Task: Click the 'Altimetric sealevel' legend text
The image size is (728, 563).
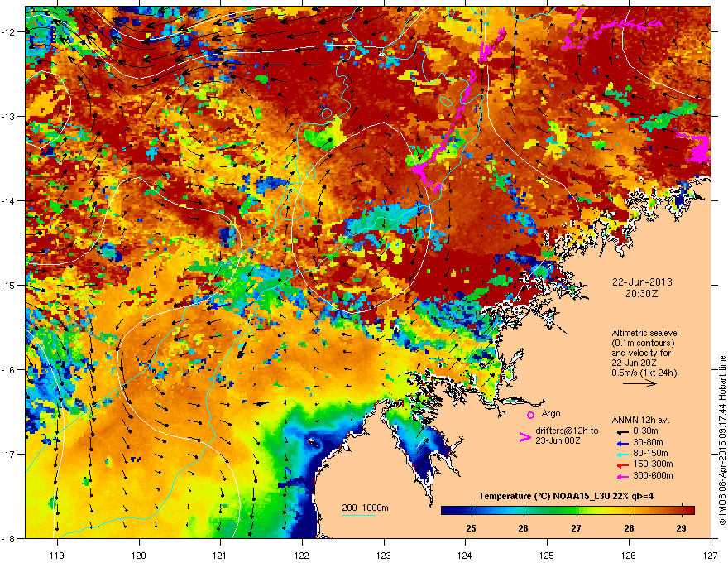Action: click(x=645, y=333)
